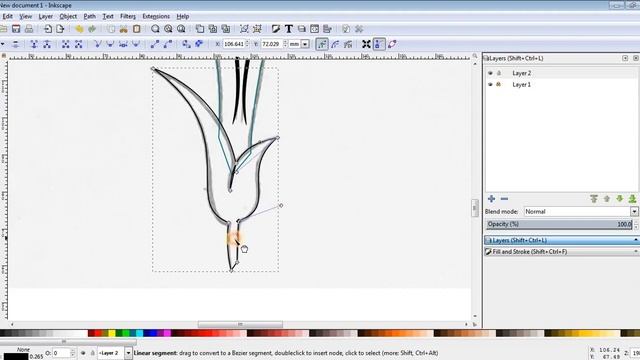Screen dimensions: 640x360
Task: Toggle show path outline button
Action: click(x=392, y=44)
